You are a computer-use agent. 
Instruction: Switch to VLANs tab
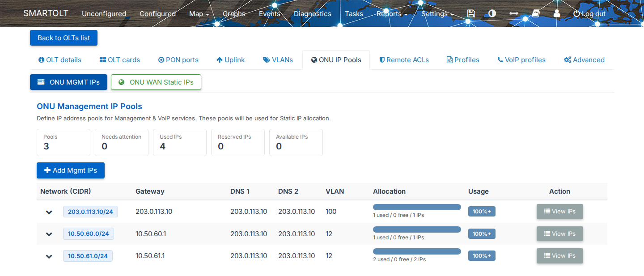pos(278,60)
